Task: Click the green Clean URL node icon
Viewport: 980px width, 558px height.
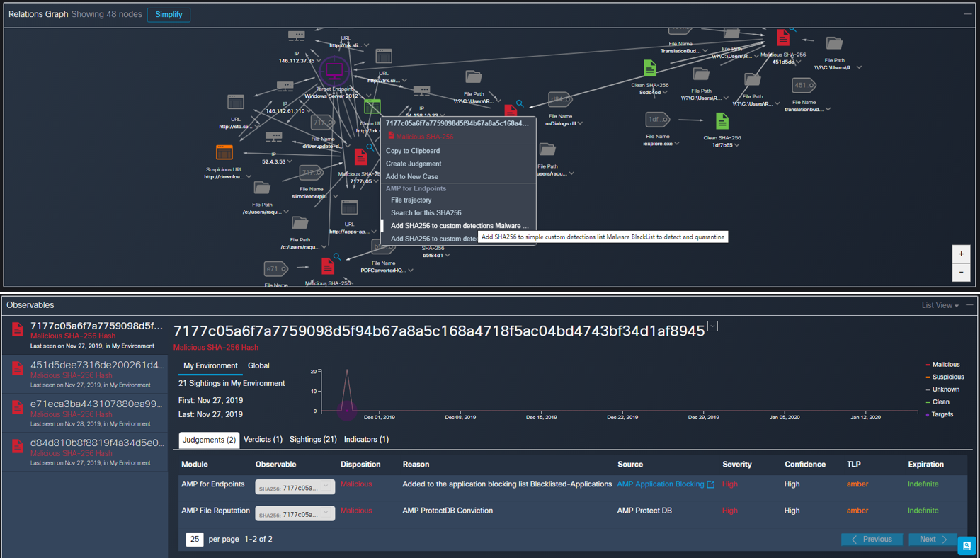Action: pos(372,107)
